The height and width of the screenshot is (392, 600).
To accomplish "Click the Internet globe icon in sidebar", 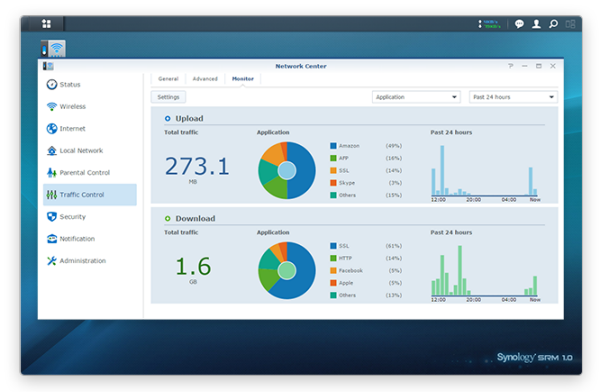I will click(x=52, y=129).
